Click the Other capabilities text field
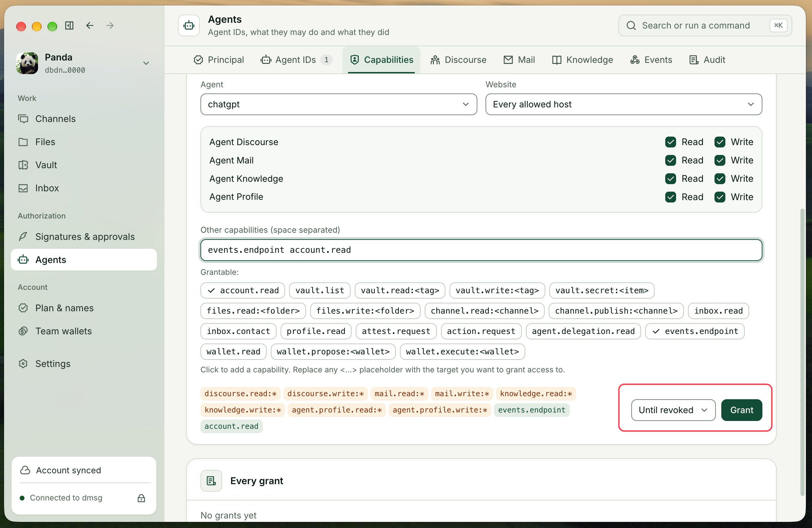Viewport: 812px width, 528px height. point(481,250)
